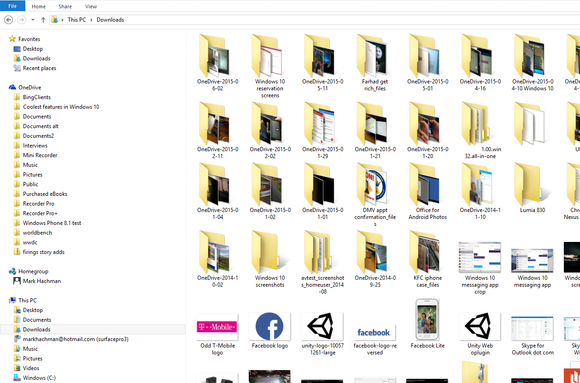Open Coolest features in Windows 10 folder
The height and width of the screenshot is (383, 580).
click(61, 107)
